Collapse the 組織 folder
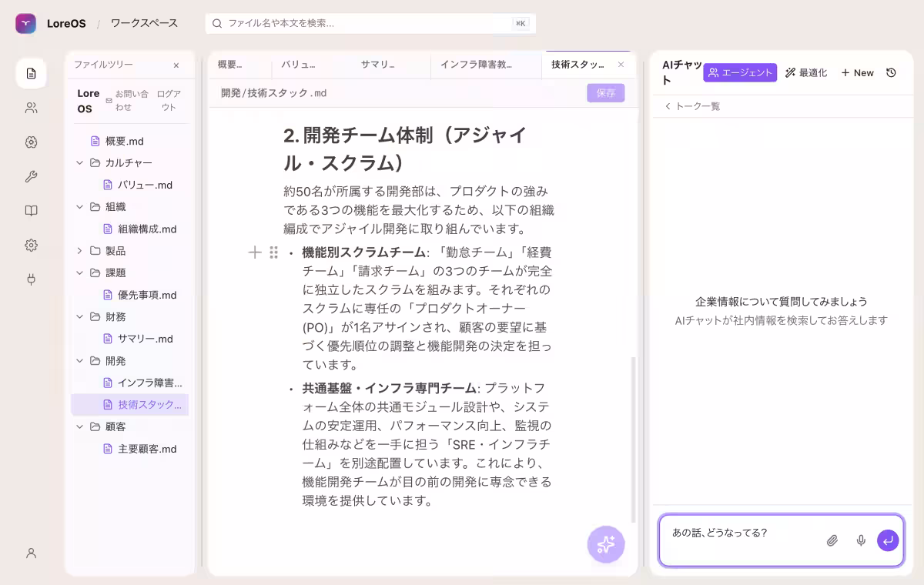The height and width of the screenshot is (585, 924). tap(79, 207)
